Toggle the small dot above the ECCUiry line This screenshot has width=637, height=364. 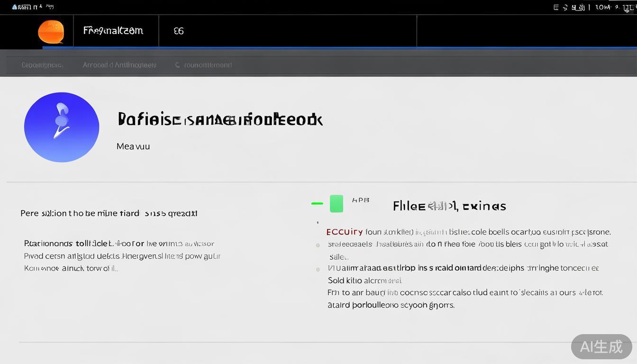click(x=318, y=222)
